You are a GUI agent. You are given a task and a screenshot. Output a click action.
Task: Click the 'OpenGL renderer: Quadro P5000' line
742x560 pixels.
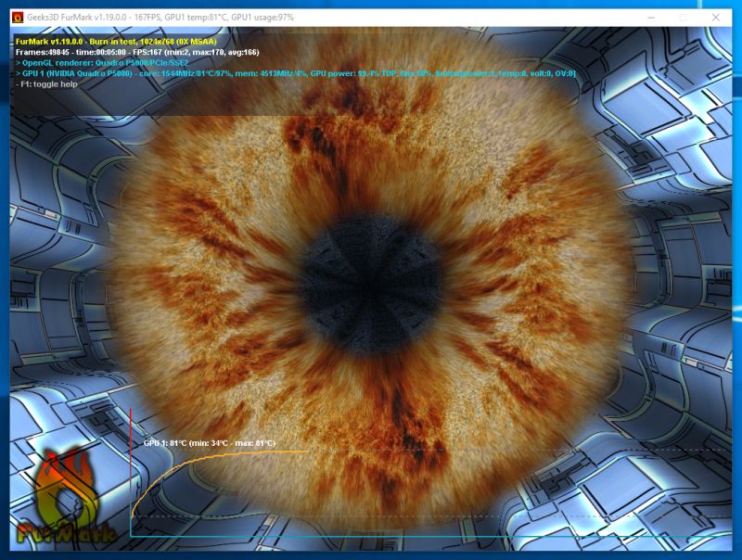click(x=102, y=62)
